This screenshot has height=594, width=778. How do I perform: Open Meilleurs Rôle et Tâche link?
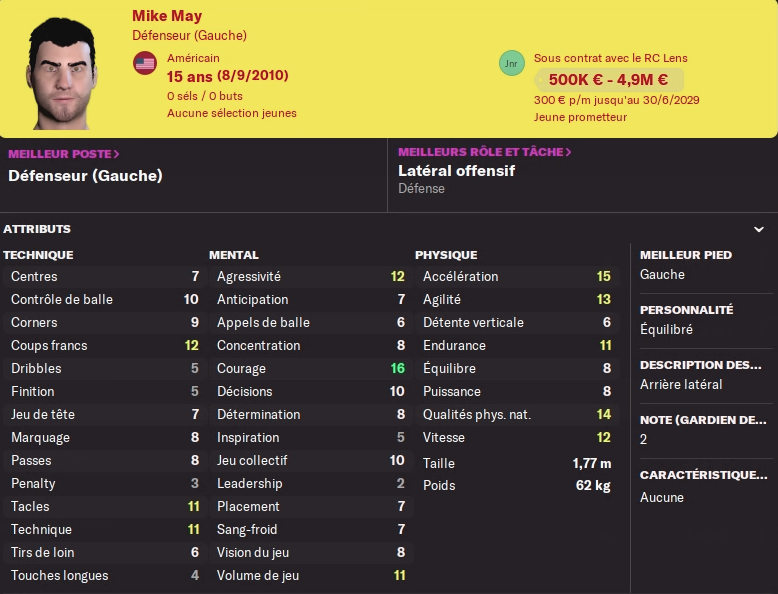[485, 152]
